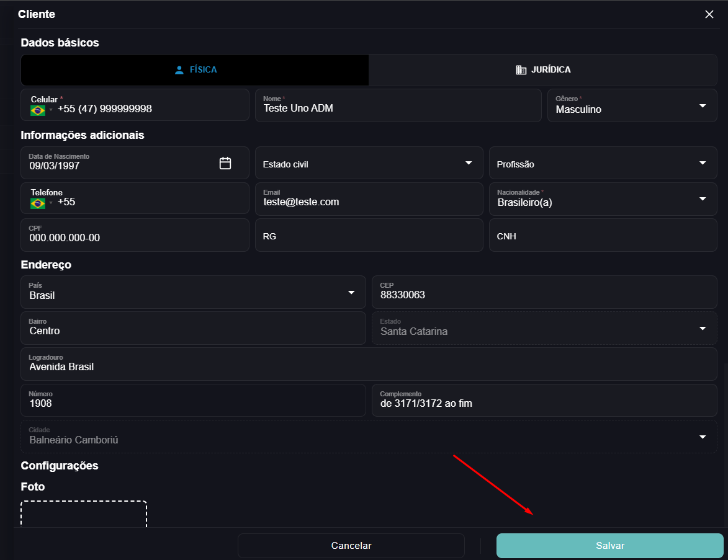Click the Brazil flag in Celular field
This screenshot has height=560, width=728.
tap(38, 110)
